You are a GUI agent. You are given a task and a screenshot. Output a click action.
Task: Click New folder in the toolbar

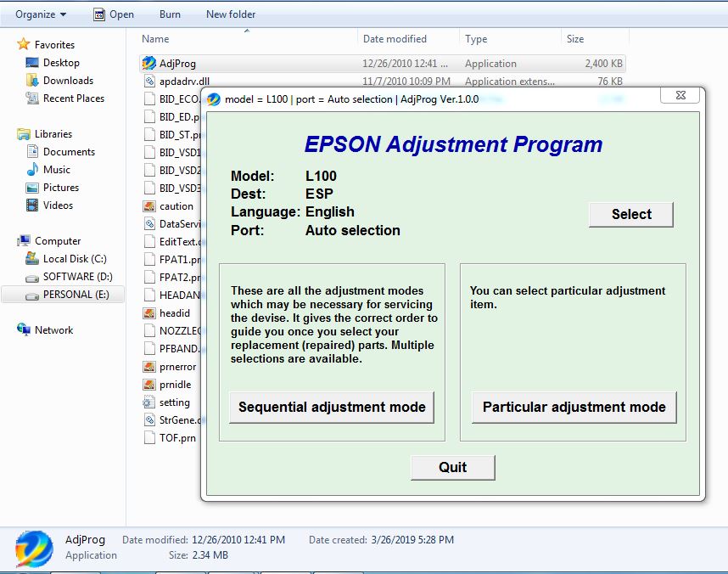coord(231,14)
